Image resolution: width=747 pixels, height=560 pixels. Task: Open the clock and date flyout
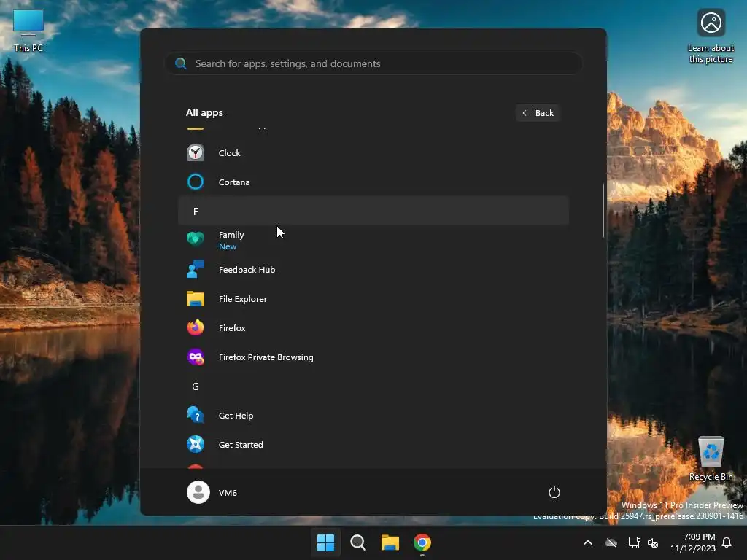(x=693, y=542)
